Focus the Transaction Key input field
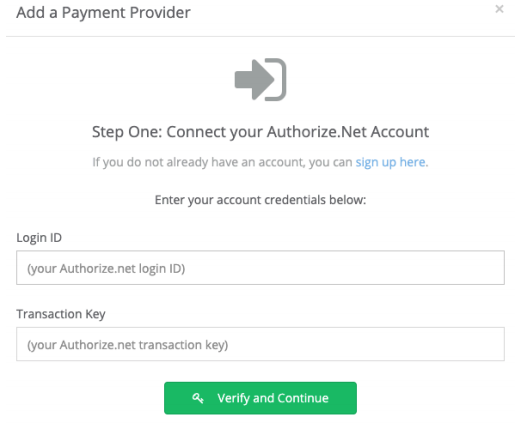Image resolution: width=516 pixels, height=428 pixels. click(x=260, y=344)
